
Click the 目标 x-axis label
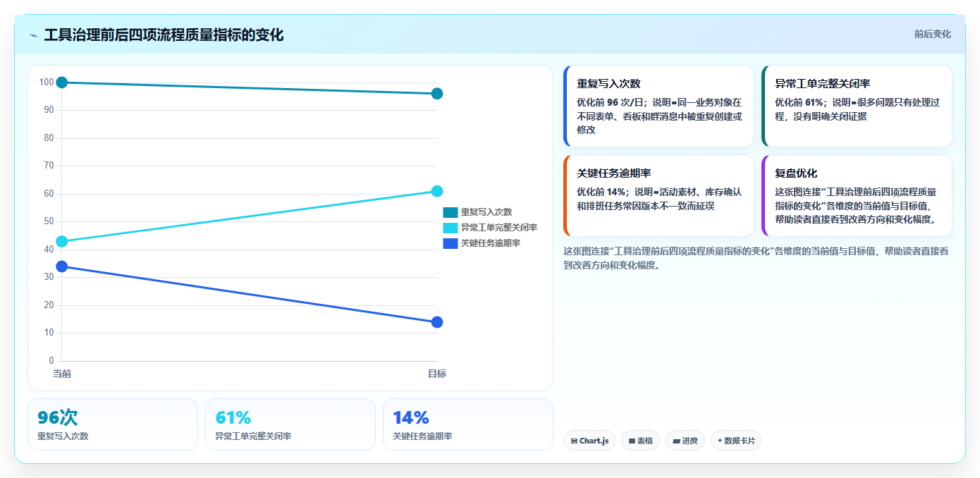tap(437, 374)
